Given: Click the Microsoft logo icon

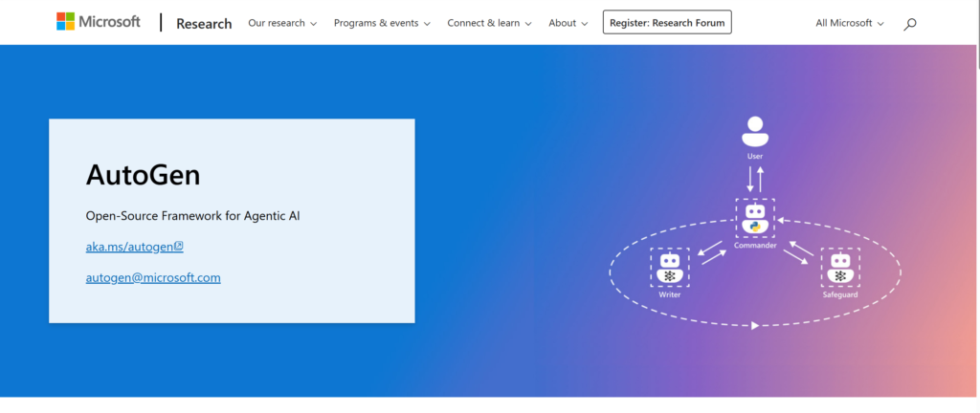Looking at the screenshot, I should pyautogui.click(x=66, y=22).
